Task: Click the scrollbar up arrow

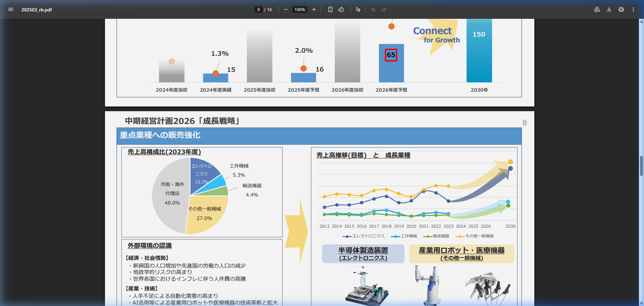Action: pos(641,21)
